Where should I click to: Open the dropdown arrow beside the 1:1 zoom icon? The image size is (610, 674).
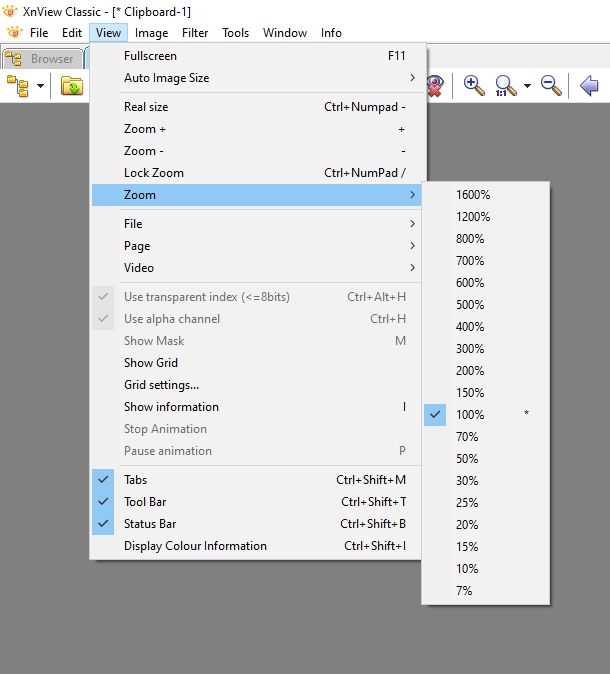pos(527,86)
